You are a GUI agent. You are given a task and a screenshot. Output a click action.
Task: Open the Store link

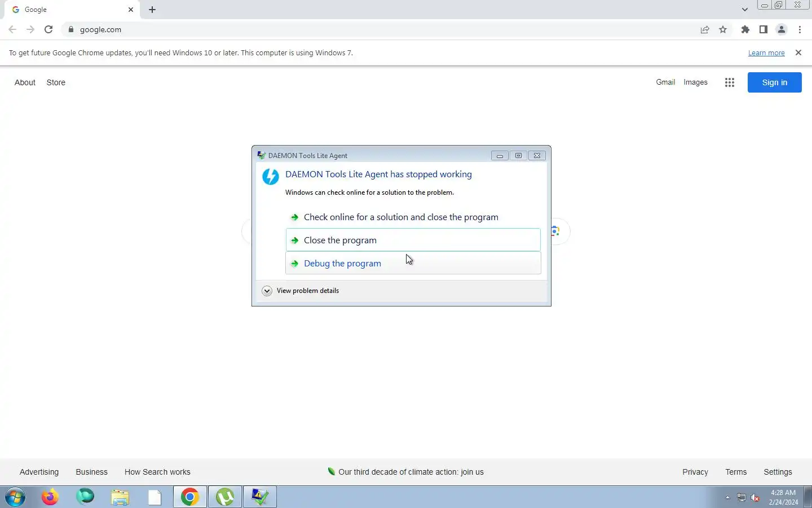coord(56,82)
